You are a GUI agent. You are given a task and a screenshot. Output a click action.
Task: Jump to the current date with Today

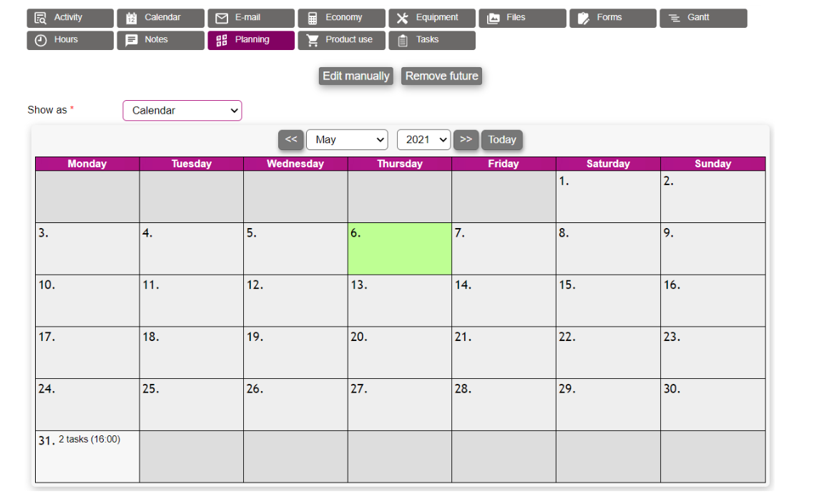(502, 140)
